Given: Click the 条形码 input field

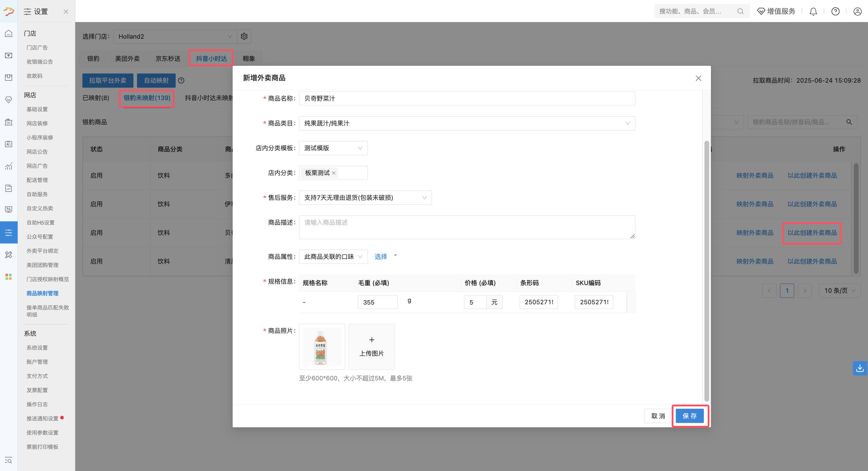Looking at the screenshot, I should click(x=539, y=302).
